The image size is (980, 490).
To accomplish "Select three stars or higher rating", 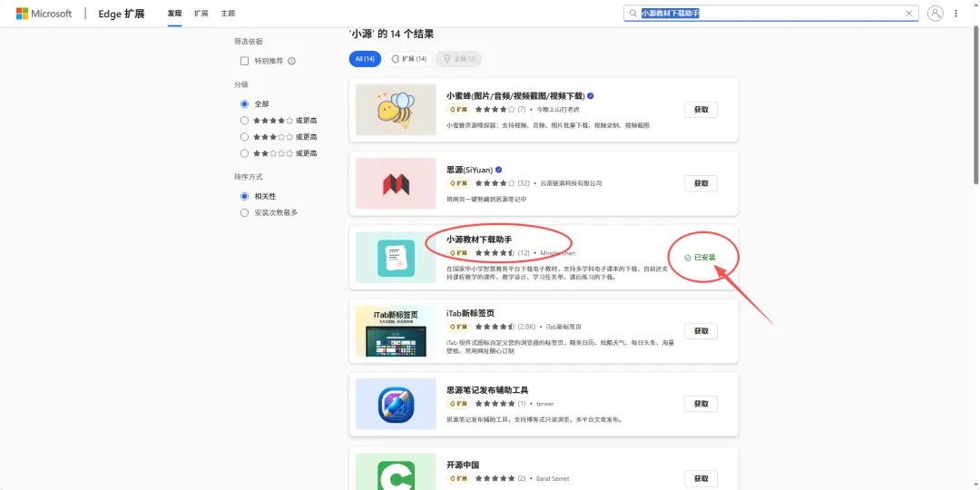I will click(244, 136).
